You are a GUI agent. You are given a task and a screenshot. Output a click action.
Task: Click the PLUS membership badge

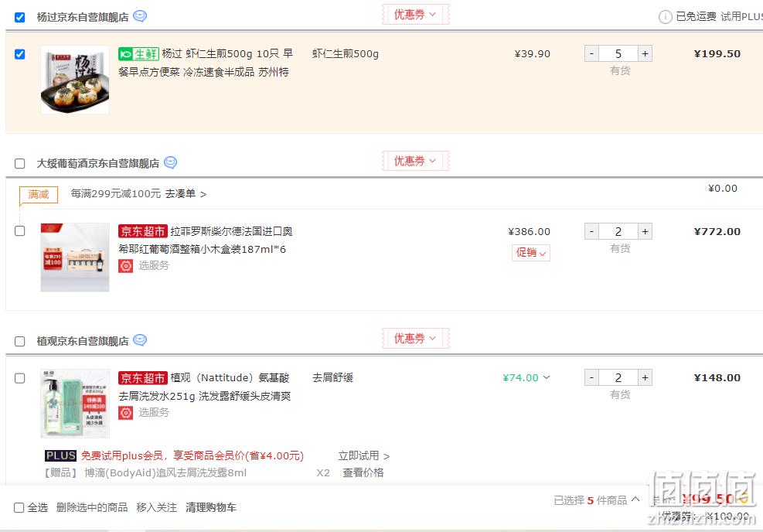point(60,455)
